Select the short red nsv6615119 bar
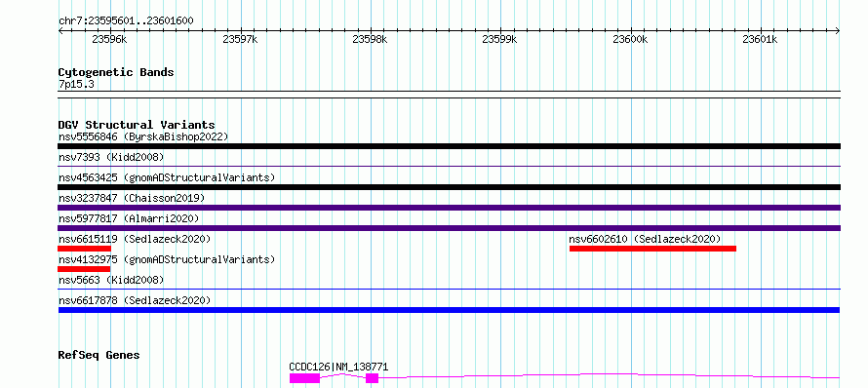868x388 pixels. pyautogui.click(x=85, y=249)
